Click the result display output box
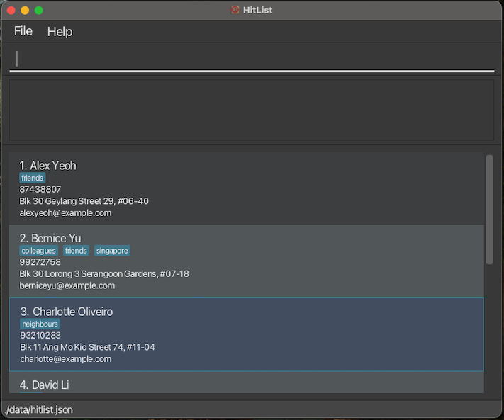The height and width of the screenshot is (420, 504). point(252,109)
